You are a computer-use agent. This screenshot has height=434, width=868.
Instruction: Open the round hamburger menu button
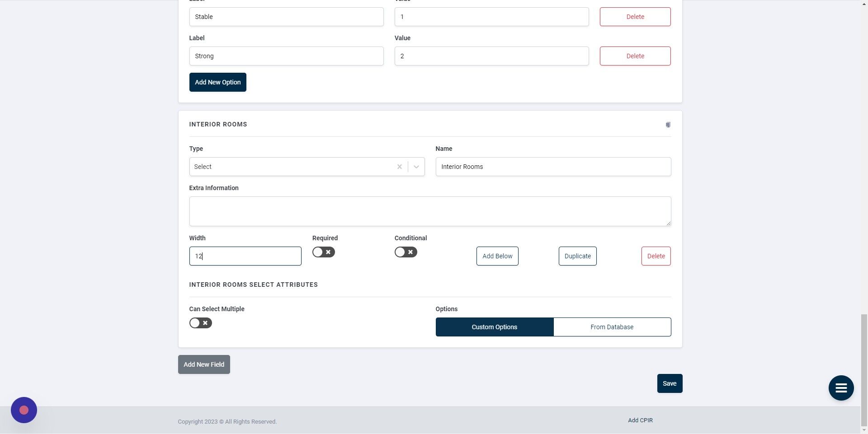(x=841, y=388)
